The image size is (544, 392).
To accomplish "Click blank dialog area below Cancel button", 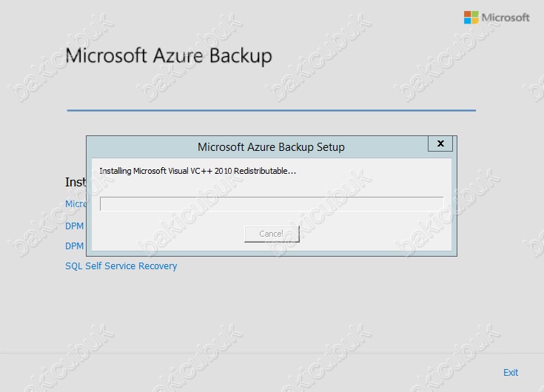I will [x=272, y=246].
